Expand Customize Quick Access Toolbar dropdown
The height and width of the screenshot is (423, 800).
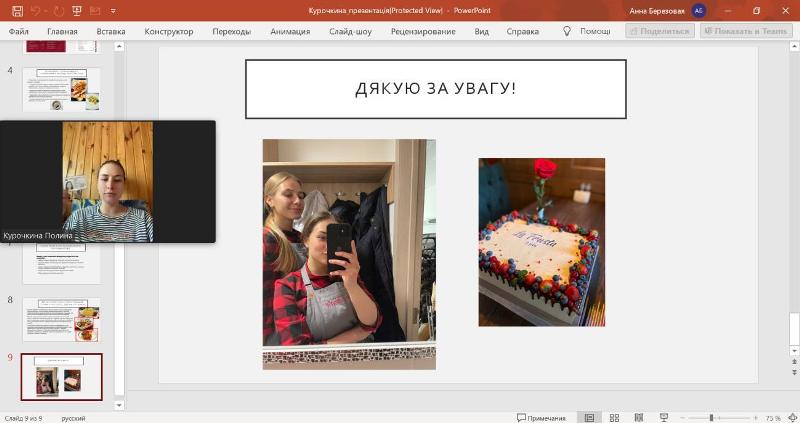113,11
